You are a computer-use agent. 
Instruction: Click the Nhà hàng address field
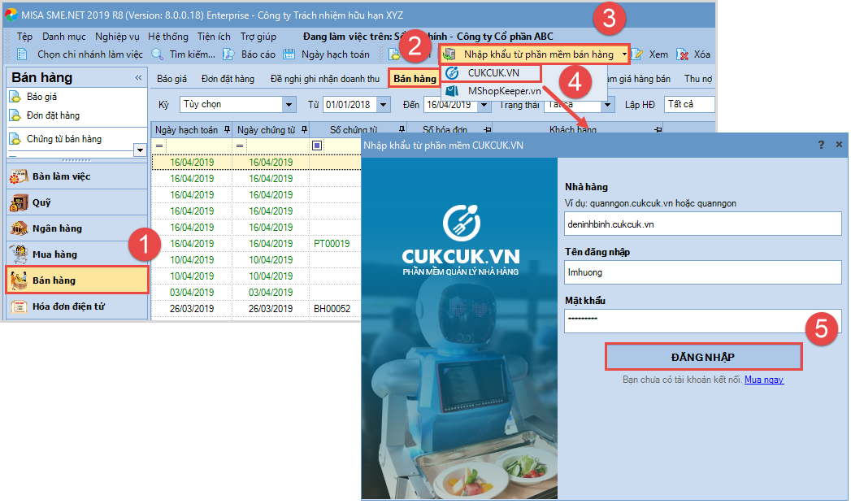[703, 224]
